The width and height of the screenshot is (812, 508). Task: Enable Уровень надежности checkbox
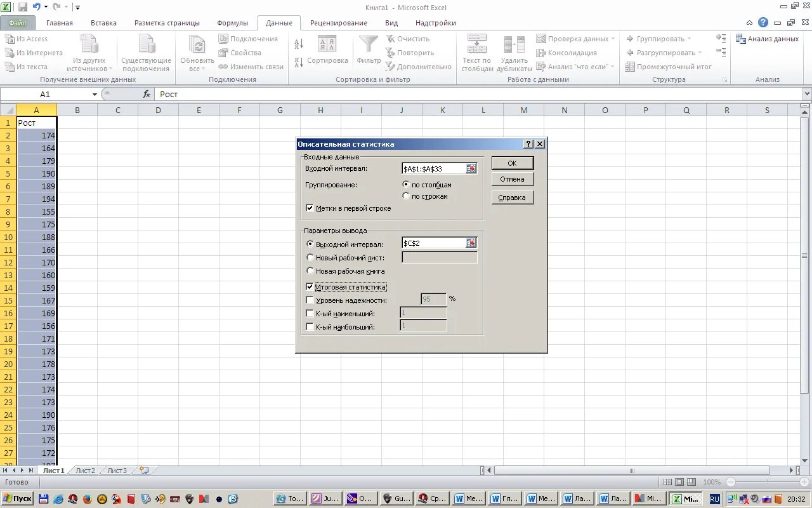[x=310, y=300]
